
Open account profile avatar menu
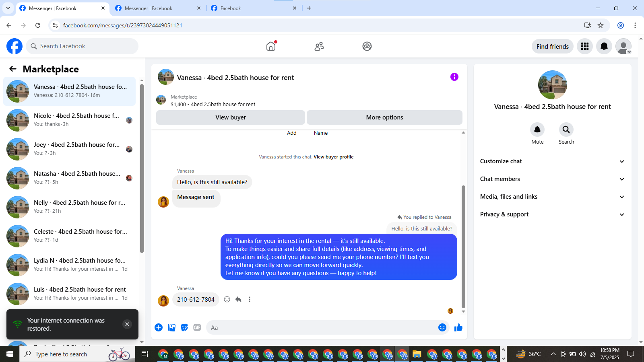623,46
